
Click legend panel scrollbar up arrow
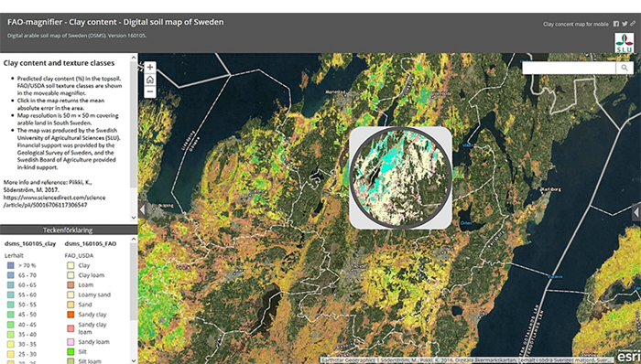pyautogui.click(x=134, y=239)
